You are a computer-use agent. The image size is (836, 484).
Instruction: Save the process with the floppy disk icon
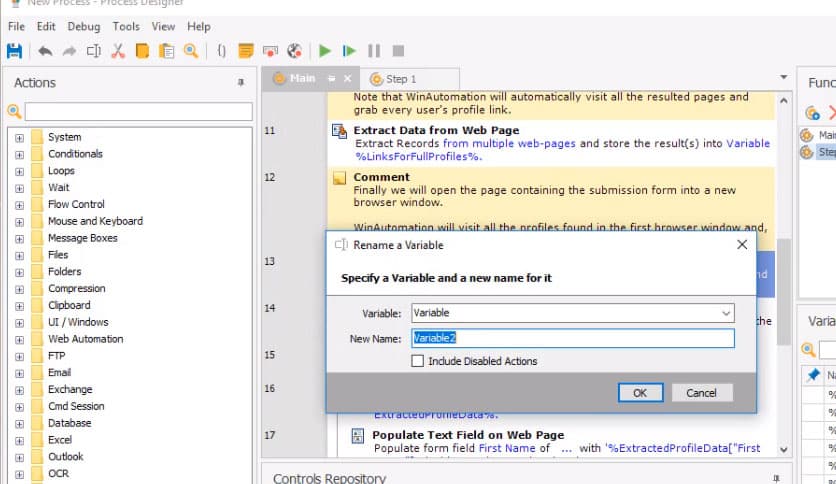(x=14, y=51)
